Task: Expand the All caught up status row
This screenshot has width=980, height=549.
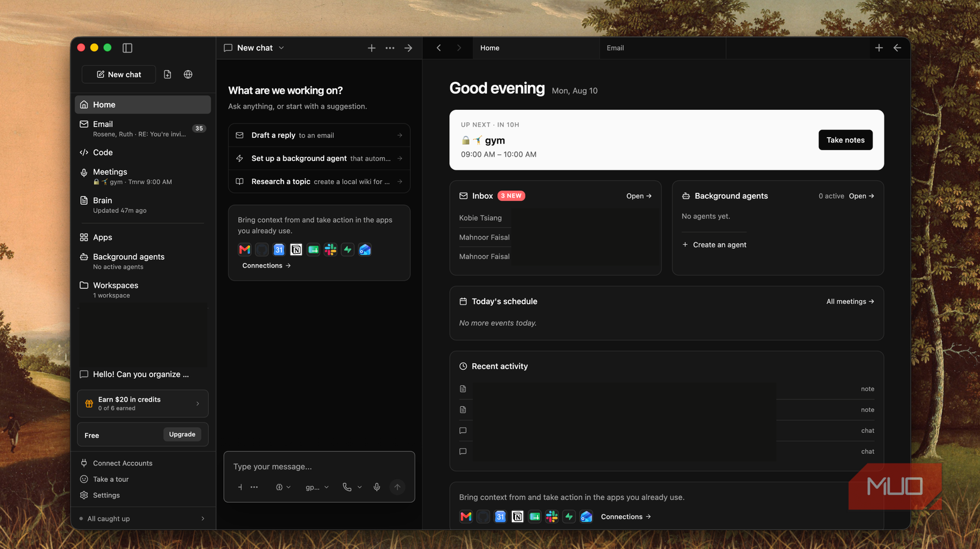Action: tap(143, 519)
